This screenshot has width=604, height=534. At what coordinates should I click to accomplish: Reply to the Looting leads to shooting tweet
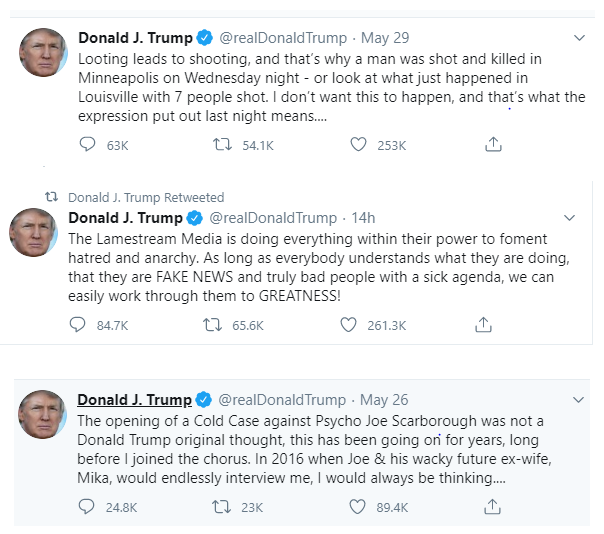click(x=87, y=145)
